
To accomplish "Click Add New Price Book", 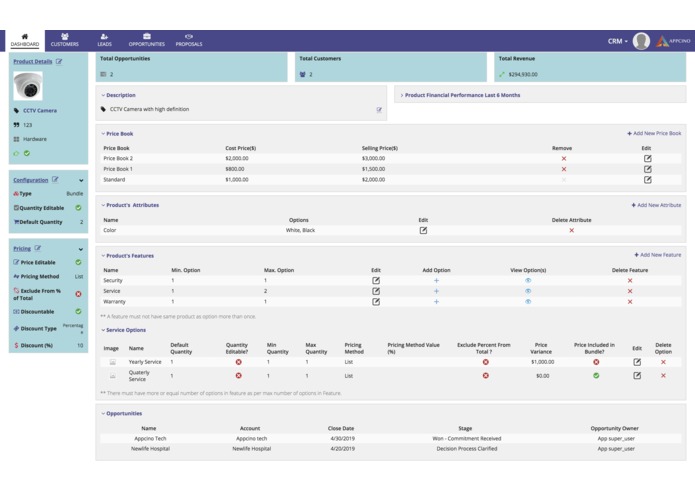I will 654,133.
